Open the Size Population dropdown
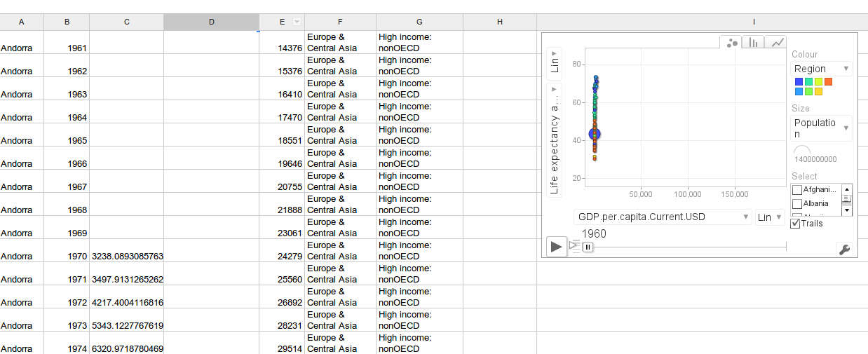This screenshot has width=868, height=354. tap(821, 128)
